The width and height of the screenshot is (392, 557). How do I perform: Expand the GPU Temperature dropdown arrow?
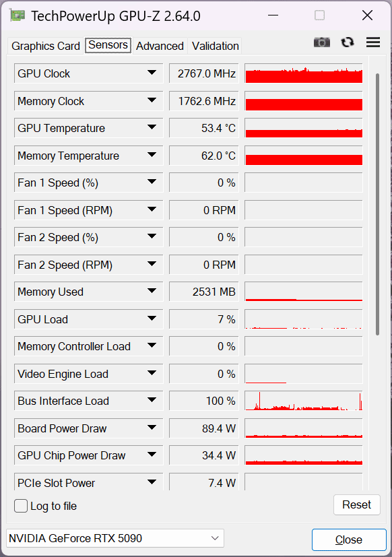coord(152,127)
